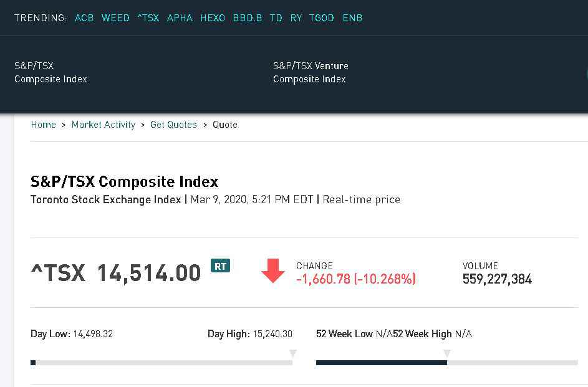This screenshot has height=387, width=588.
Task: Click the 52 Week range triangle marker
Action: (446, 353)
